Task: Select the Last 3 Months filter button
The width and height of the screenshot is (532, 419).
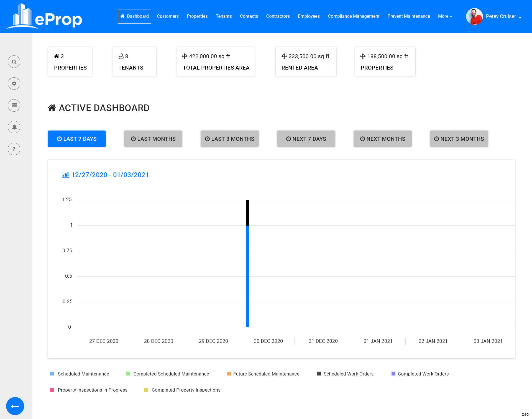Action: point(229,139)
